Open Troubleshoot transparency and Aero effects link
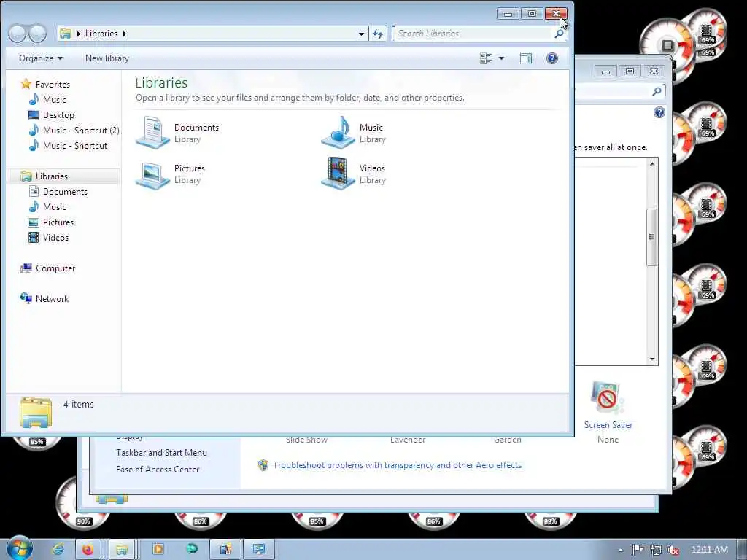Image resolution: width=747 pixels, height=560 pixels. tap(398, 464)
